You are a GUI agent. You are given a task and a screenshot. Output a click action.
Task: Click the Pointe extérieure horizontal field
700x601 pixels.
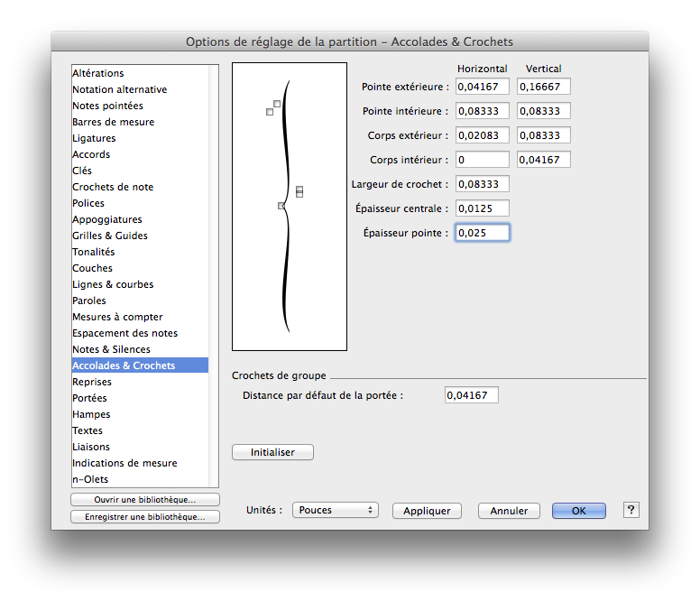coord(482,87)
